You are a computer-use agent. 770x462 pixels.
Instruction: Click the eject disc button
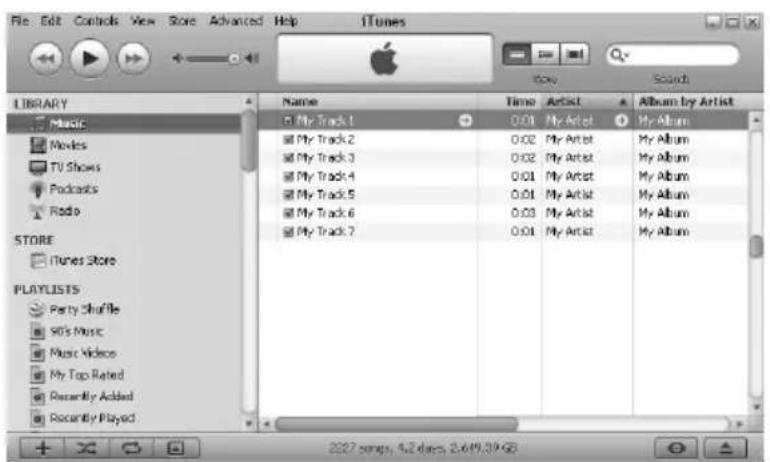click(x=726, y=448)
